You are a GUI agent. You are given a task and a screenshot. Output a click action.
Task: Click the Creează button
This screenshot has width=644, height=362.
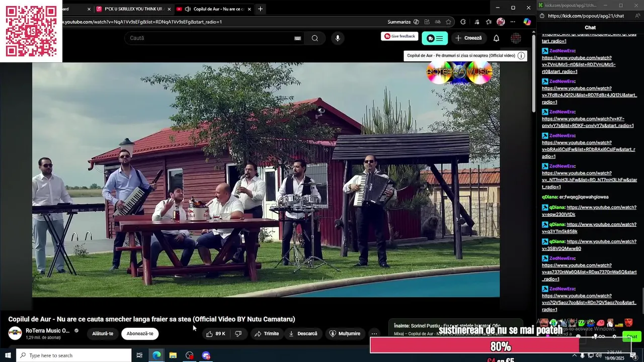pos(468,38)
